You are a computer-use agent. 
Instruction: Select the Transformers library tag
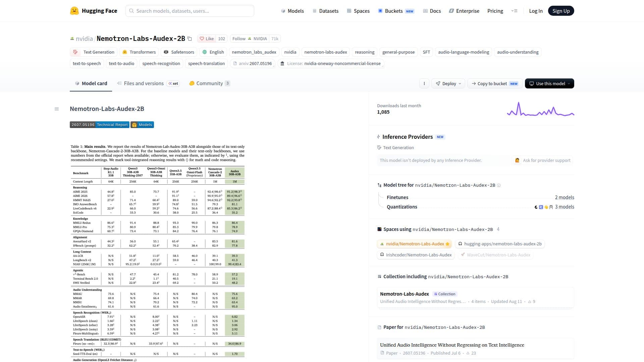pos(139,52)
